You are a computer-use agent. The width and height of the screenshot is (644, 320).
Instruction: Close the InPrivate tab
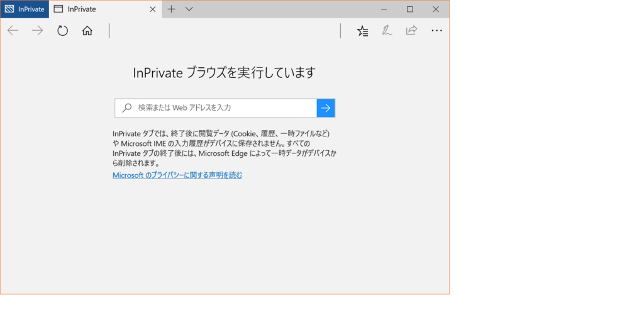coord(152,9)
